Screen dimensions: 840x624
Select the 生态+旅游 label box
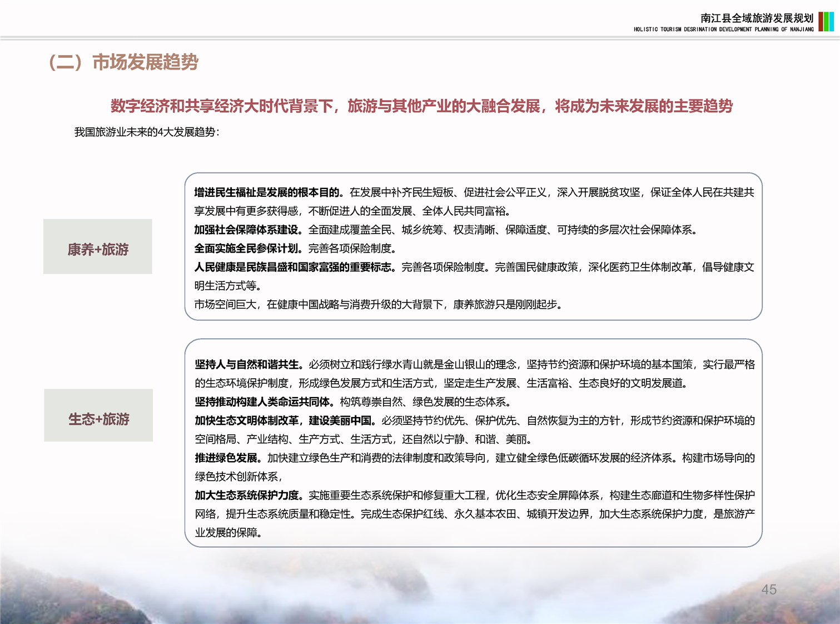(98, 415)
